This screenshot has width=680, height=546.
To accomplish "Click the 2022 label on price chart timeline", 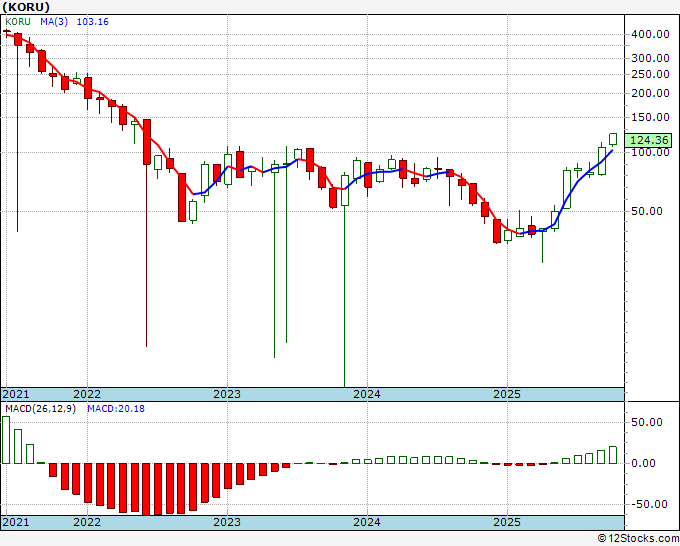I will point(87,394).
